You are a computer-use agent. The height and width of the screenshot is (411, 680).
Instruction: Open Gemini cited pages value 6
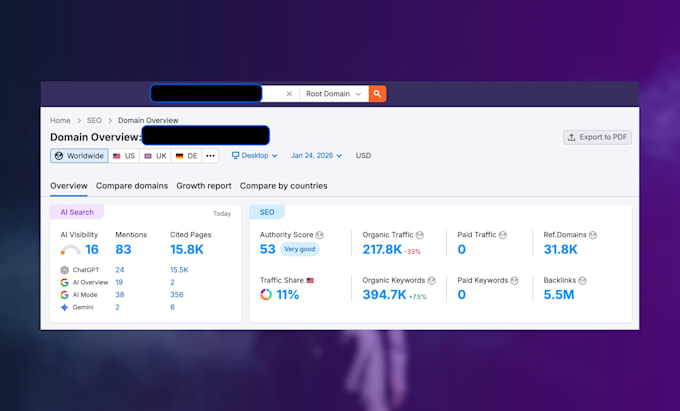(172, 307)
